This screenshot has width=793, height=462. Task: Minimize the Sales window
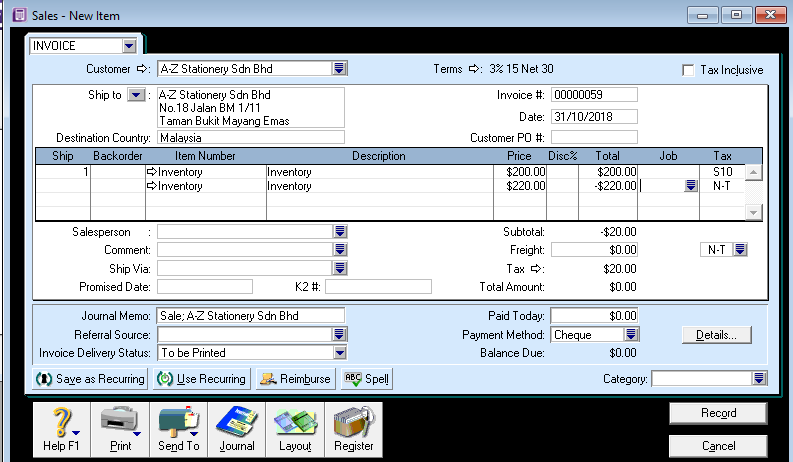click(702, 15)
